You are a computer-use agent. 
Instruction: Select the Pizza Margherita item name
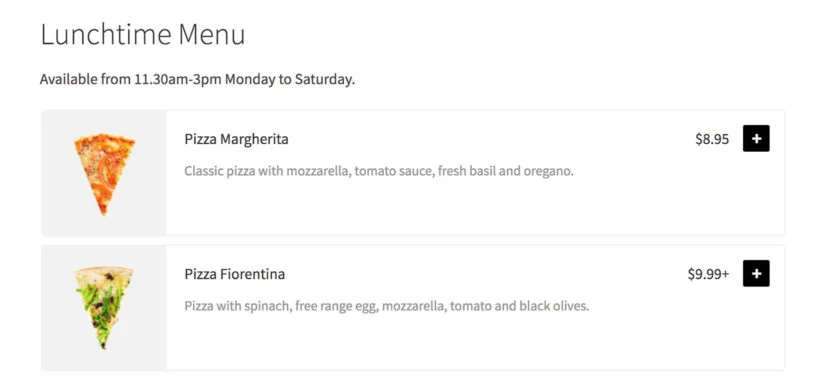236,140
